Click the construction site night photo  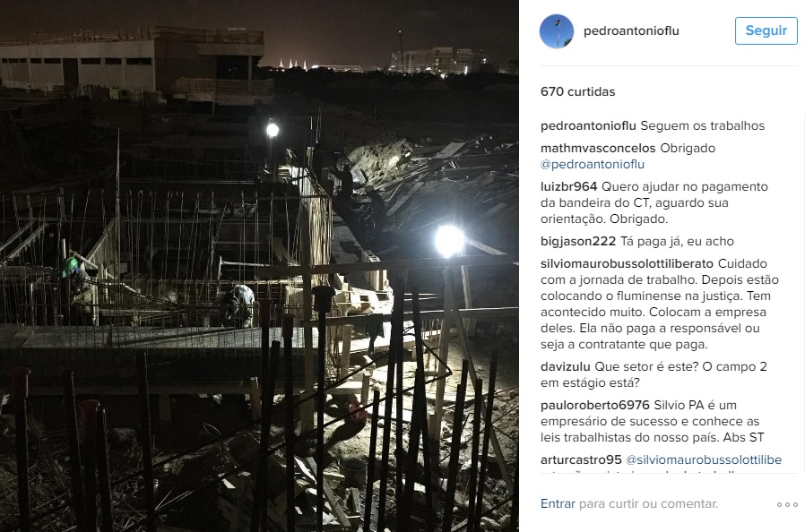pyautogui.click(x=259, y=266)
